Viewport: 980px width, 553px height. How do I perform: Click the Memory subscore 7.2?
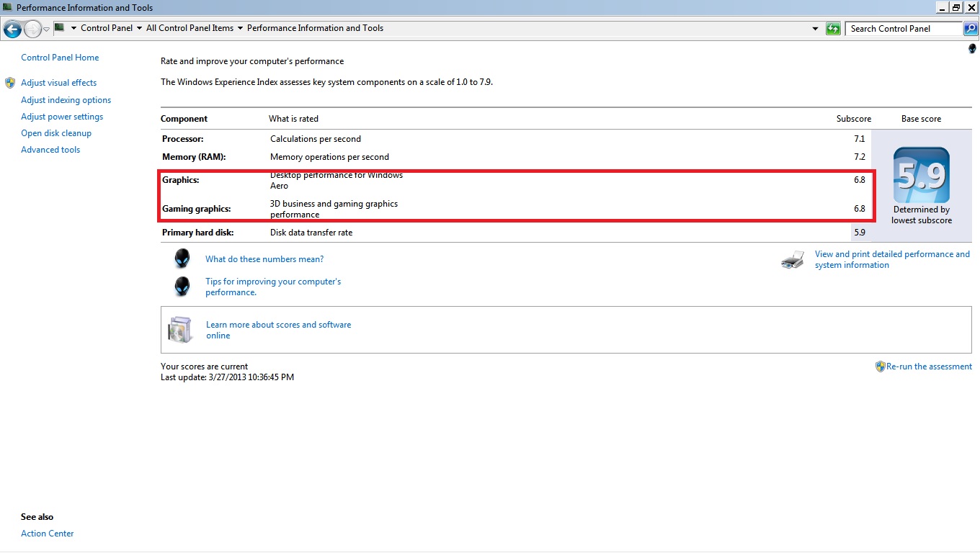click(x=860, y=157)
